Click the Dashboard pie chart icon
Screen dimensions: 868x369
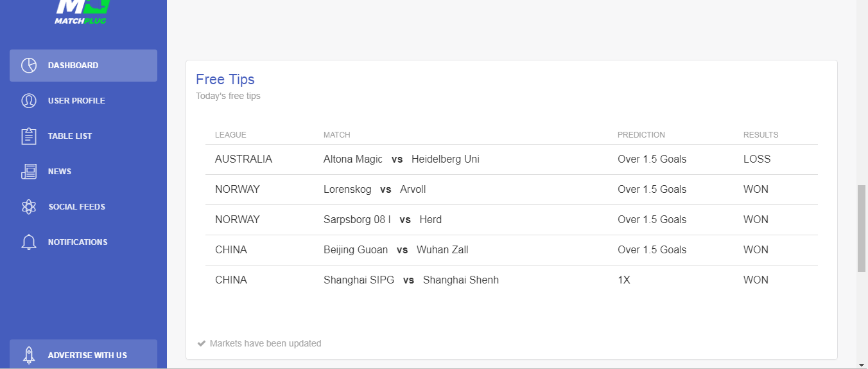(x=29, y=66)
